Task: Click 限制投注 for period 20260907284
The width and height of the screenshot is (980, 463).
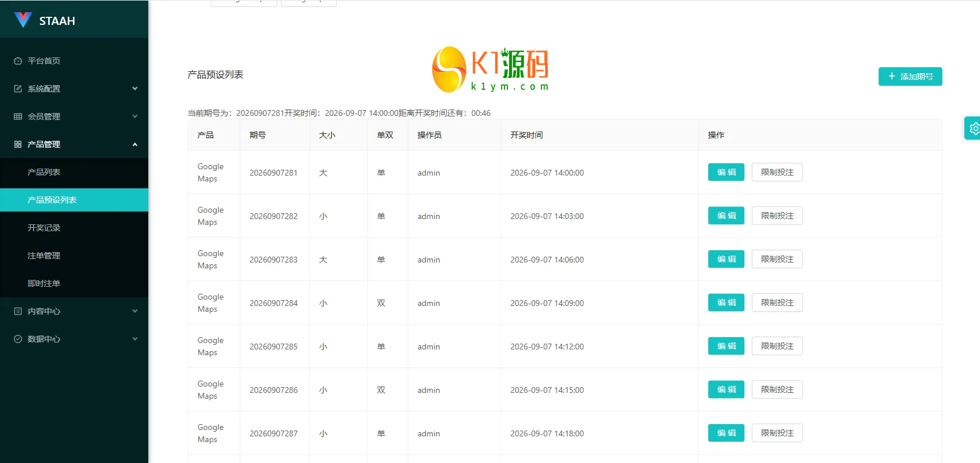Action: pos(777,302)
